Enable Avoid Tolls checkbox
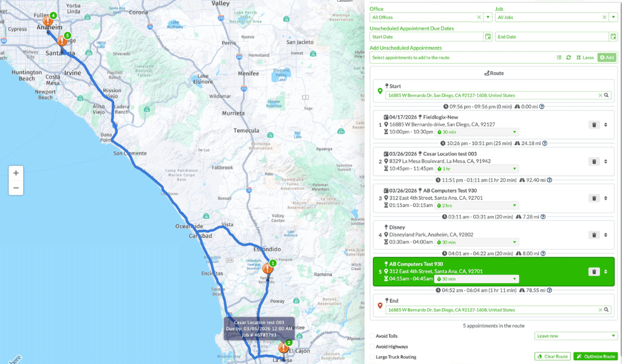The image size is (622, 364). [x=372, y=336]
